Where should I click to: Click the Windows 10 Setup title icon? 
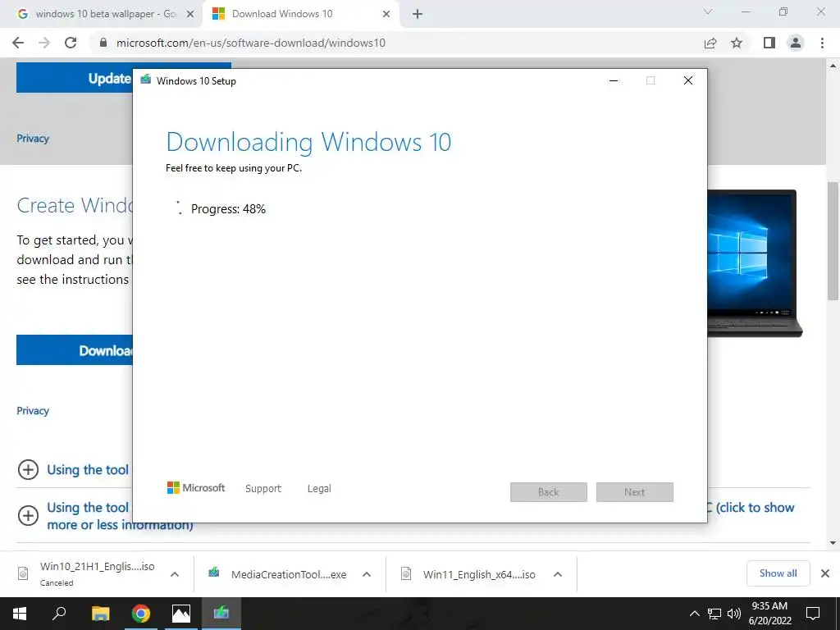click(146, 80)
